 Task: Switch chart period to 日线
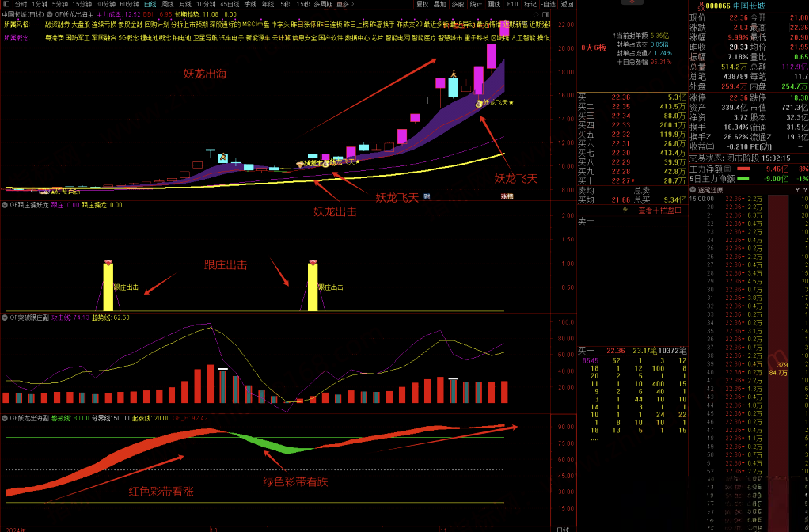[150, 4]
